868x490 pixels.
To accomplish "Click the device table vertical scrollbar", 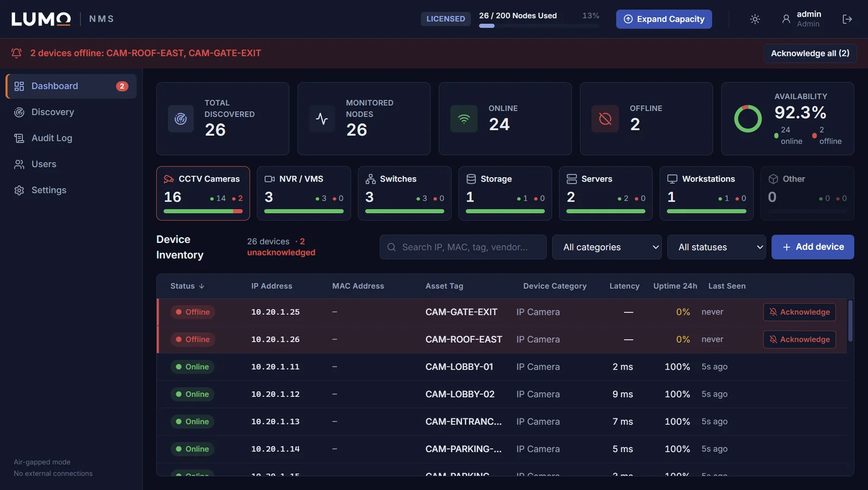I will (x=850, y=321).
